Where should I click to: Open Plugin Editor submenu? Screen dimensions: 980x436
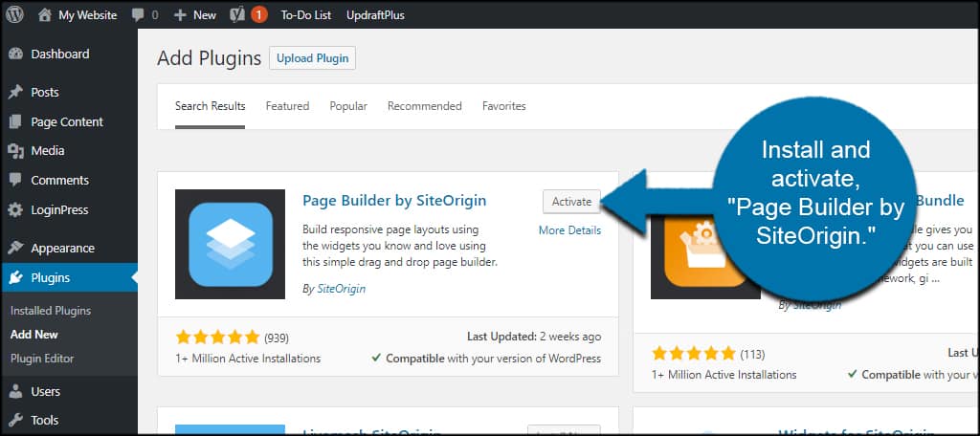(x=42, y=359)
